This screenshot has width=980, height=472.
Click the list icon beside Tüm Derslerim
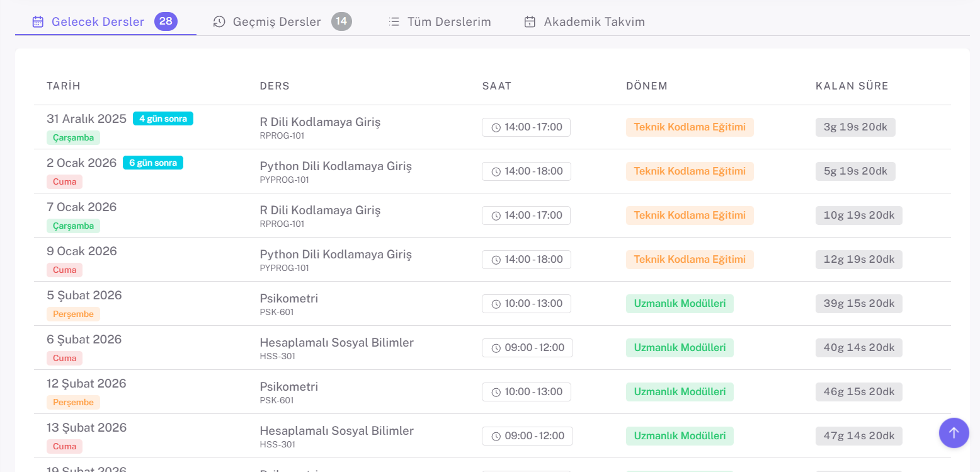394,22
